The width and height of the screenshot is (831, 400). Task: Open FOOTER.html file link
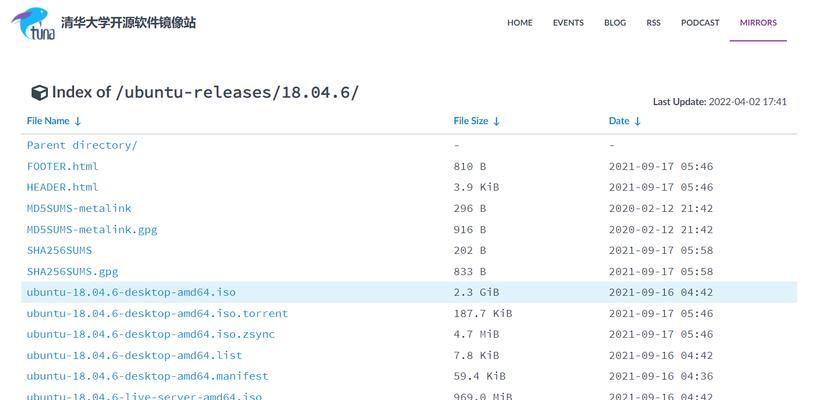click(x=63, y=166)
